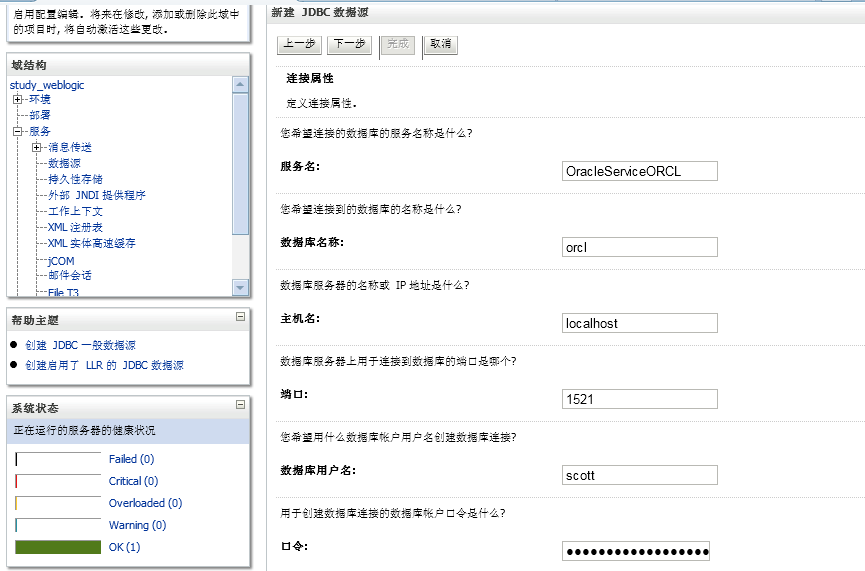Click the 下一步 (next step) button
The height and width of the screenshot is (571, 865).
click(349, 44)
